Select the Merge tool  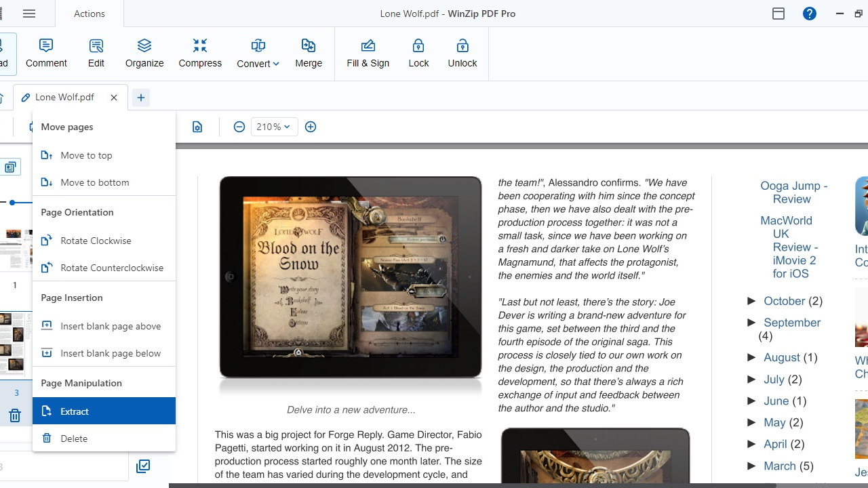(x=309, y=53)
